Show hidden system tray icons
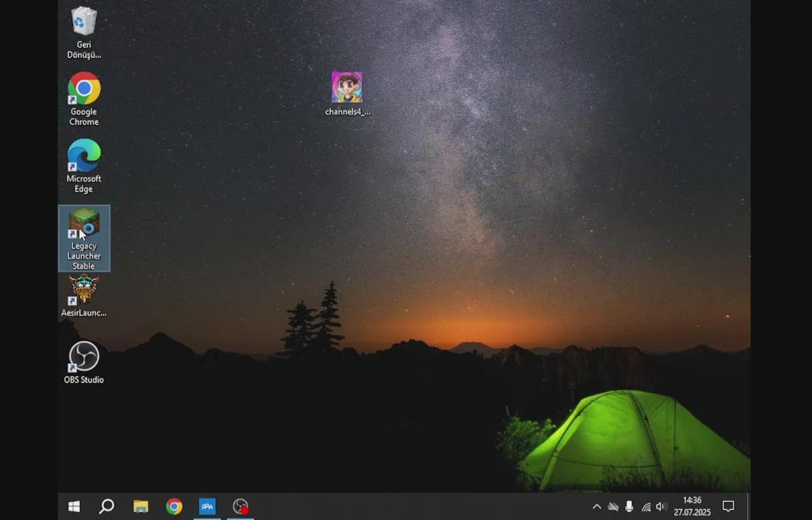This screenshot has width=812, height=520. (597, 506)
